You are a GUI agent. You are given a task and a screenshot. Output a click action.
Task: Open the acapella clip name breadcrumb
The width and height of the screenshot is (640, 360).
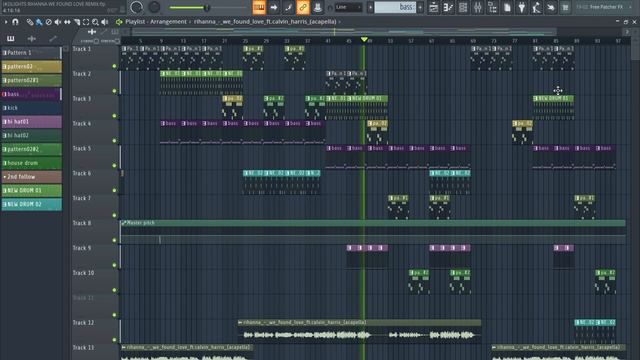click(x=265, y=22)
